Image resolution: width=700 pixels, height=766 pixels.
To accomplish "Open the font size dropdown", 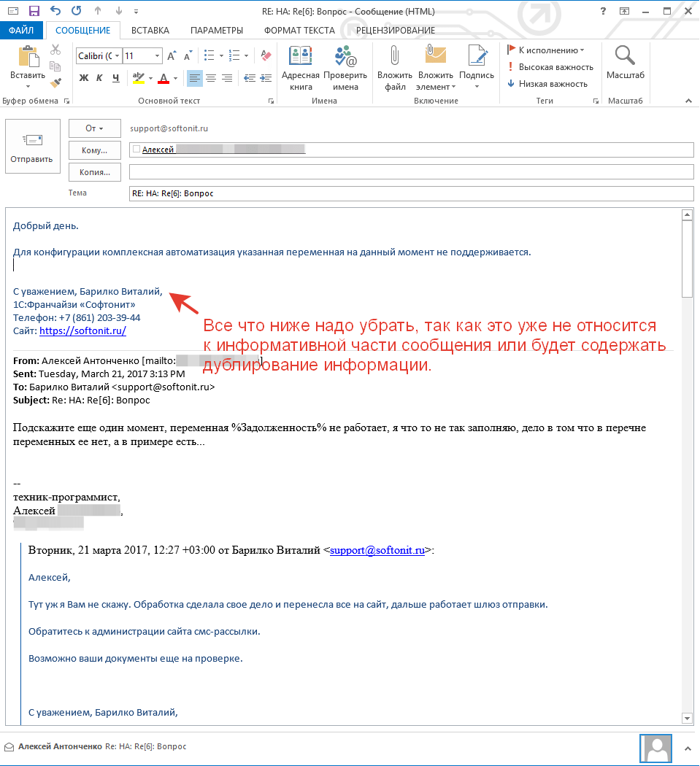I will pos(158,56).
